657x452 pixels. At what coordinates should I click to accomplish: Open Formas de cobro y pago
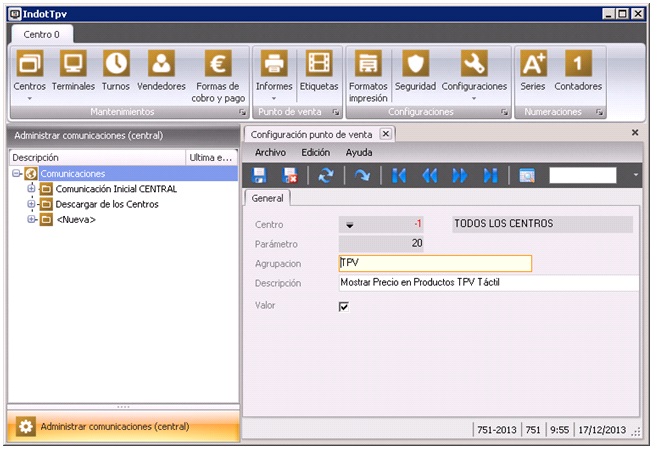click(219, 66)
